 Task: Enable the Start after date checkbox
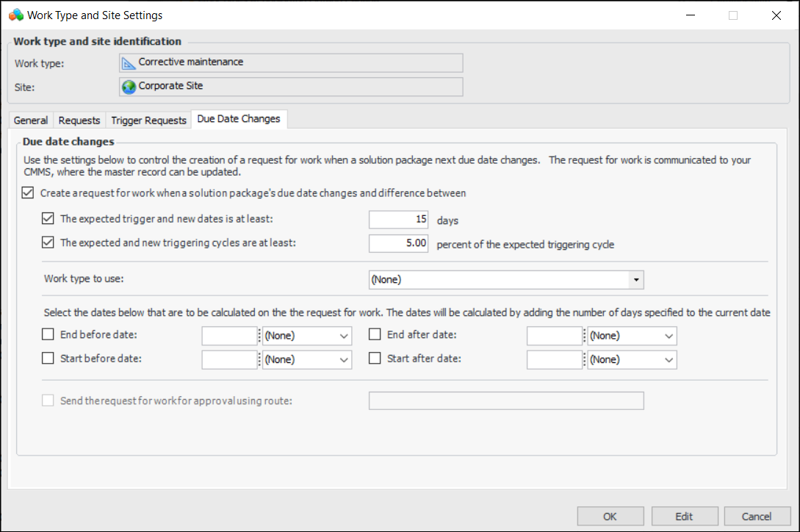click(x=375, y=359)
